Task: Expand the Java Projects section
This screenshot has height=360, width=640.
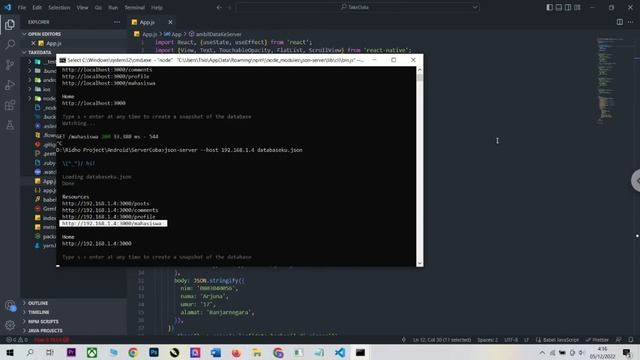Action: (x=73, y=331)
